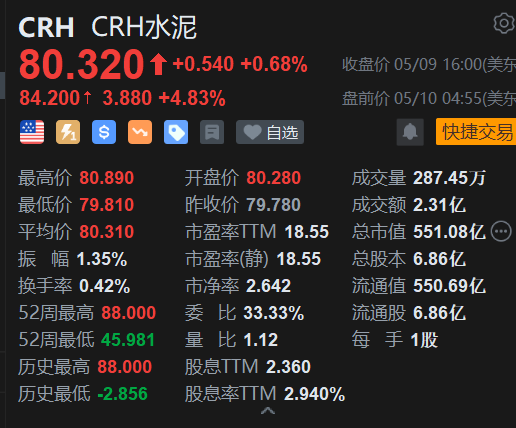This screenshot has height=428, width=516.
Task: Click the US flag market icon
Action: point(32,132)
